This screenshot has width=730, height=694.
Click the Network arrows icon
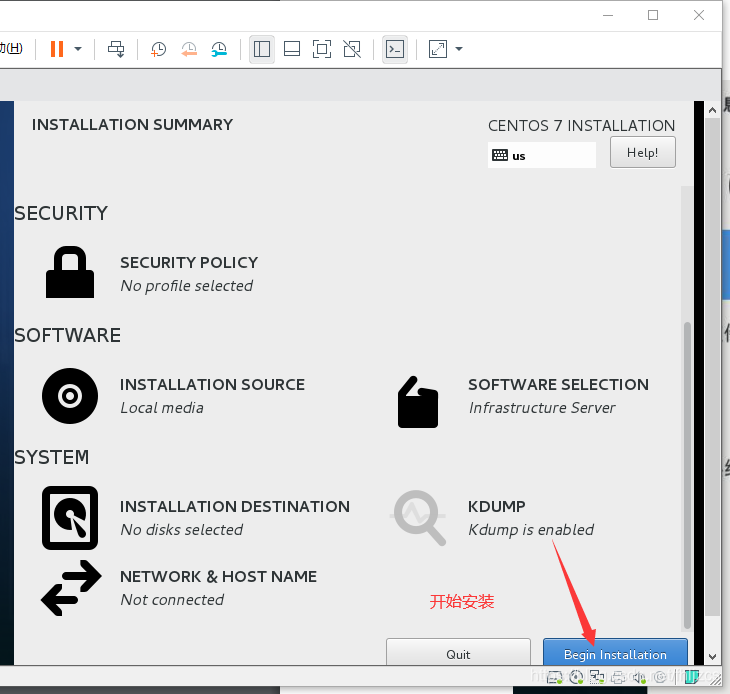click(x=71, y=588)
